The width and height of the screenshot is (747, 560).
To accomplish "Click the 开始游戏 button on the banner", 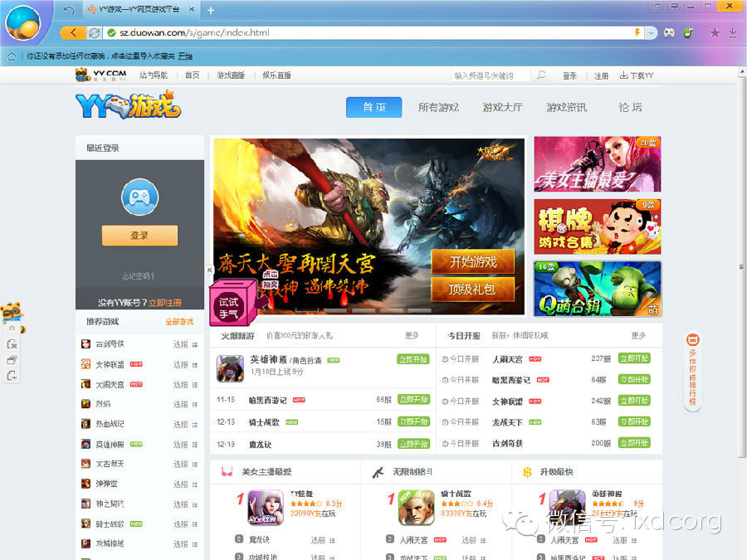I will [x=473, y=262].
